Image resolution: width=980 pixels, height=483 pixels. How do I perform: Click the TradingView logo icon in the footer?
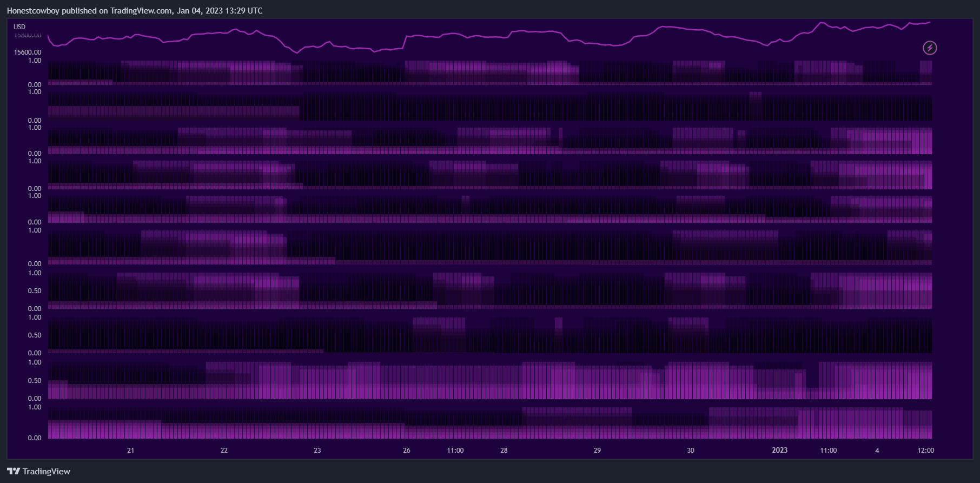[14, 471]
